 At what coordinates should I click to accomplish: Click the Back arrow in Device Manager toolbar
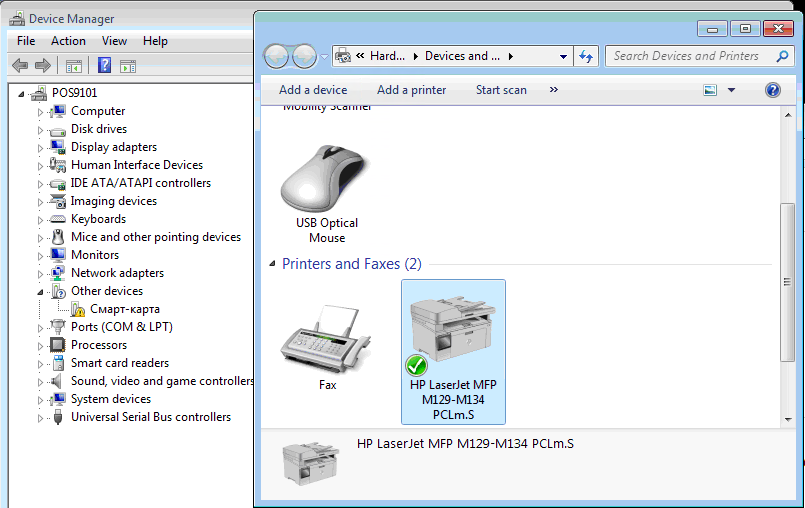tap(20, 66)
